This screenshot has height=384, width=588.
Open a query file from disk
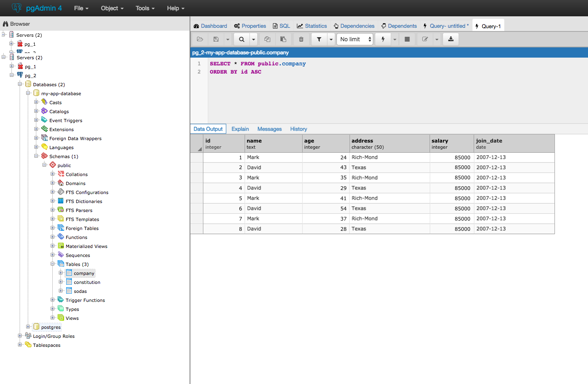tap(200, 39)
